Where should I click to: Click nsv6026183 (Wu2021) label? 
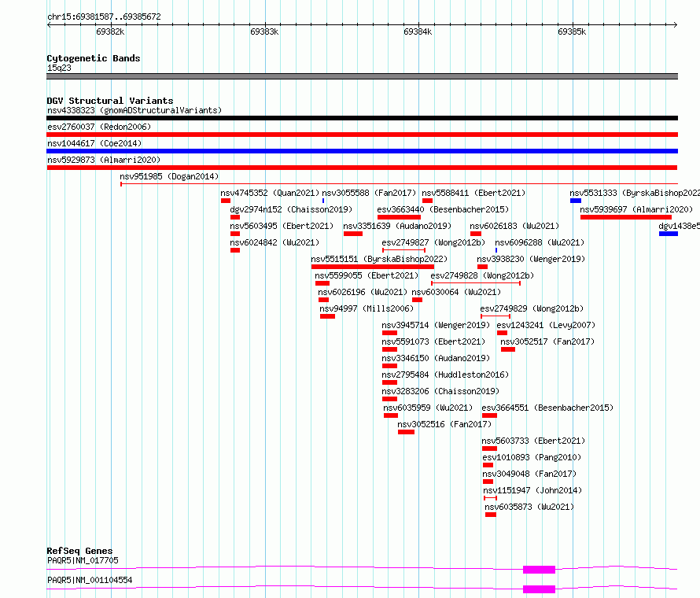[514, 226]
